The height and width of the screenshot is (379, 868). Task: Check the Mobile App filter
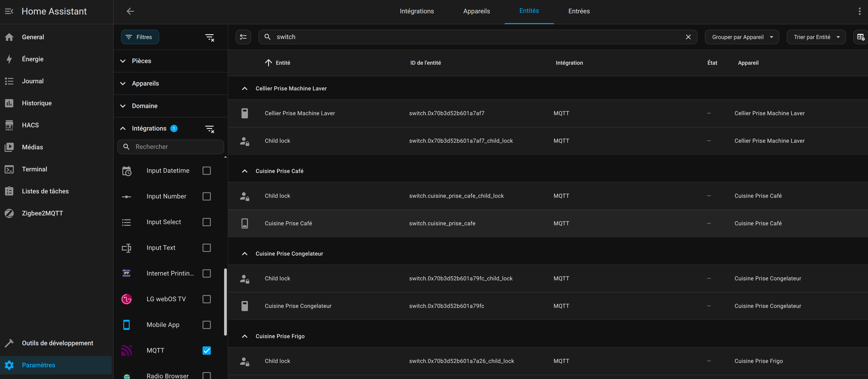(x=206, y=325)
